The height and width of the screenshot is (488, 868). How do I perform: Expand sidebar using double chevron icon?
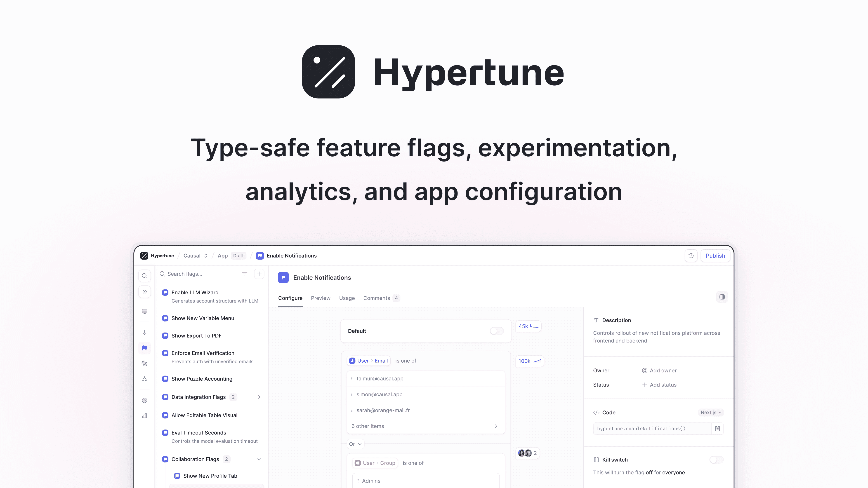(145, 292)
